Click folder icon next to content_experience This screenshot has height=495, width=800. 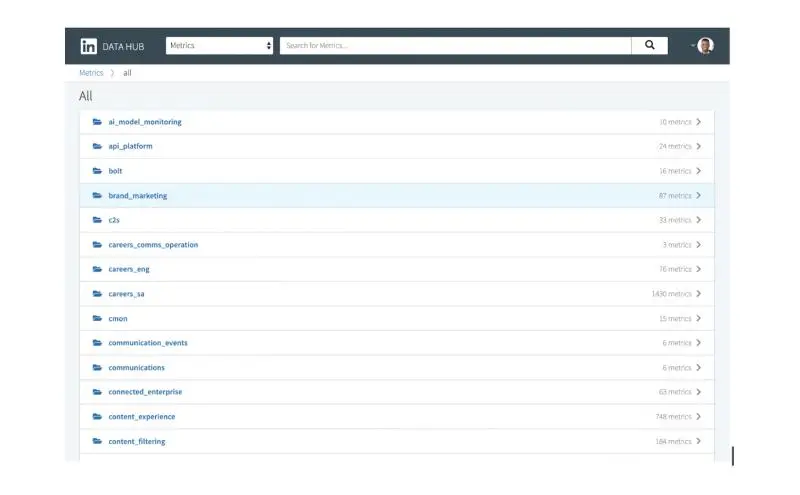(x=97, y=416)
